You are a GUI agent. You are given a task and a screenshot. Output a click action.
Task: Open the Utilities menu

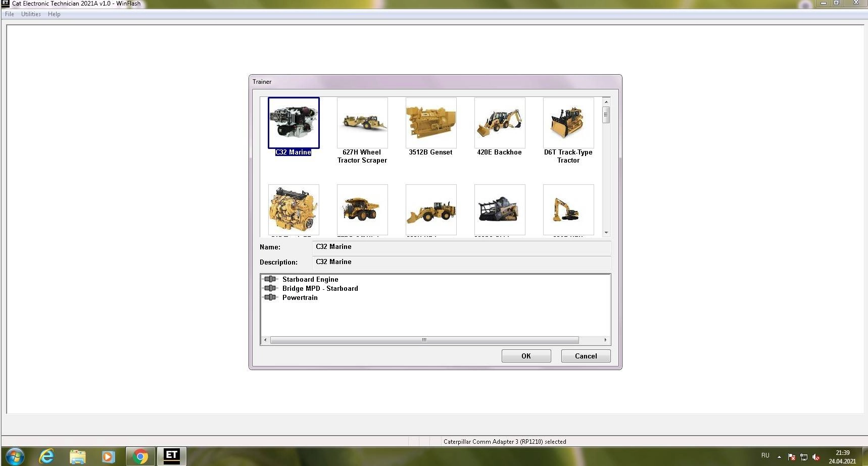[x=31, y=14]
